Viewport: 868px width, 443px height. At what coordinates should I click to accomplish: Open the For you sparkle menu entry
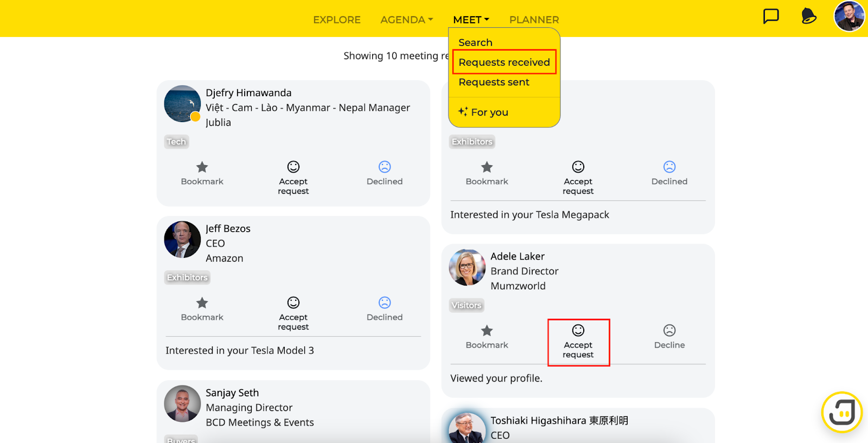483,112
